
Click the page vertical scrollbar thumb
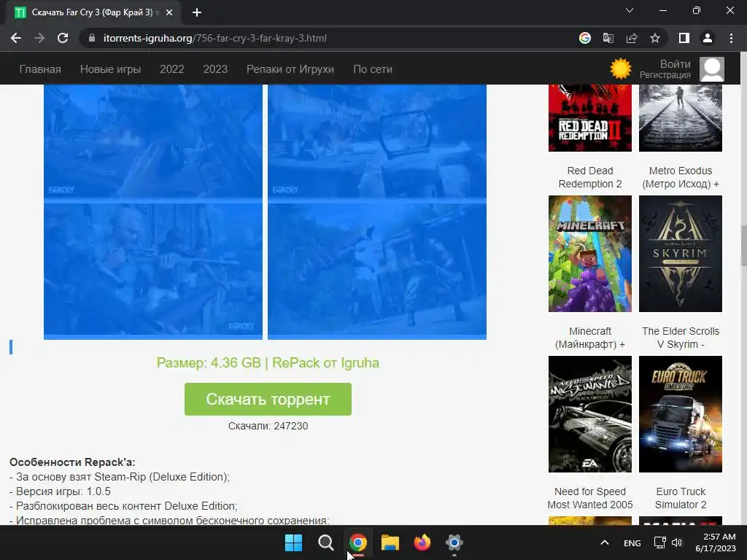pos(743,246)
